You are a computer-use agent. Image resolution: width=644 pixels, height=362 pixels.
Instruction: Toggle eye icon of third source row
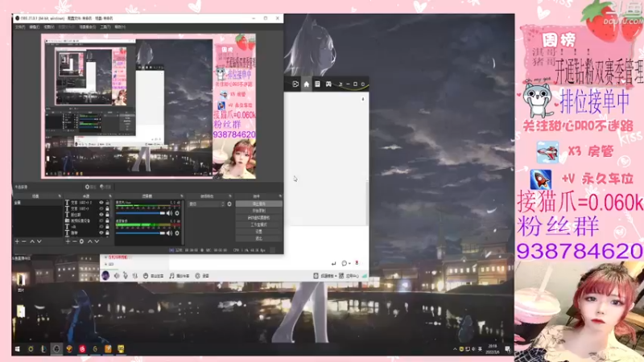[x=101, y=215]
